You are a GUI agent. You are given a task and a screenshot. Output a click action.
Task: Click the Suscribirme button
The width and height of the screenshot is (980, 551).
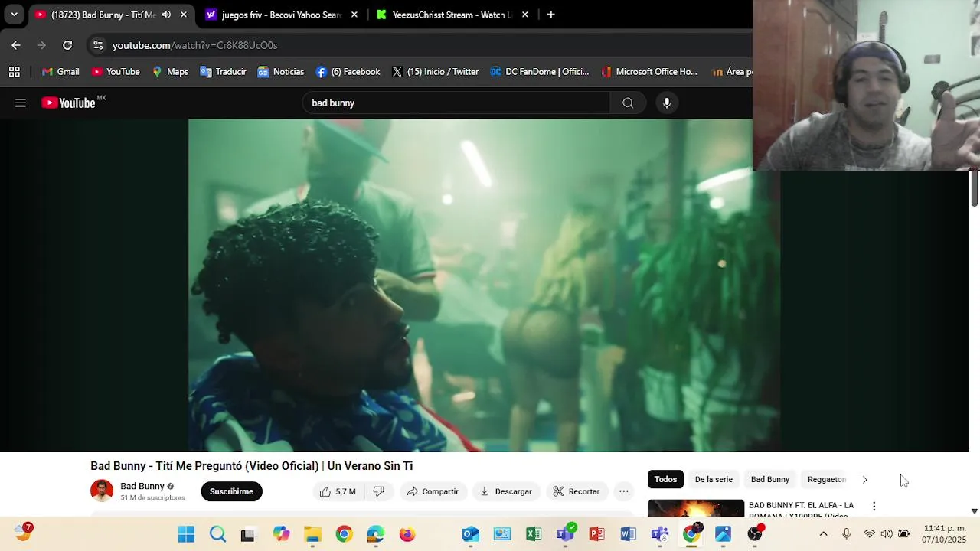coord(231,491)
